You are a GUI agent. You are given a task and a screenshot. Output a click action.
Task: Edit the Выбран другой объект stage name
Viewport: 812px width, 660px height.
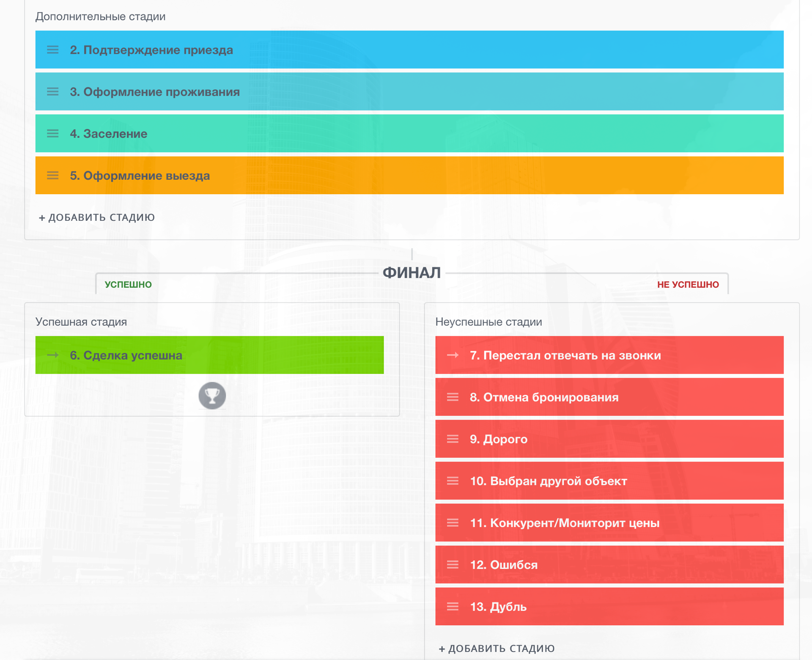(x=548, y=481)
